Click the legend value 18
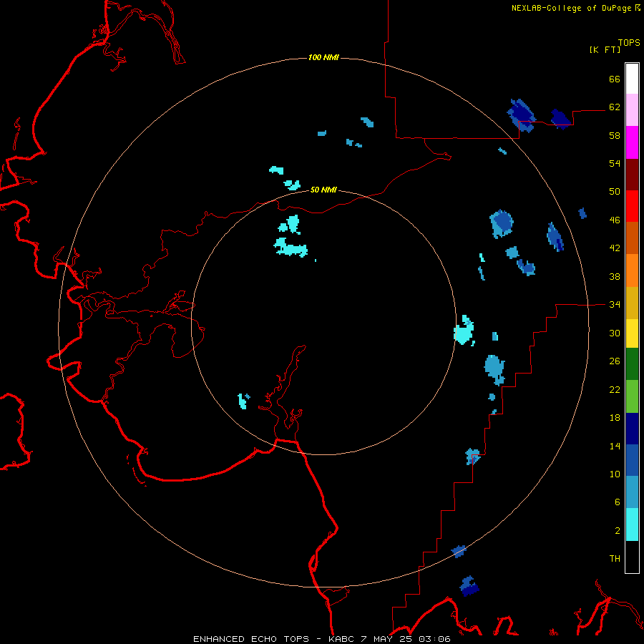 (615, 418)
